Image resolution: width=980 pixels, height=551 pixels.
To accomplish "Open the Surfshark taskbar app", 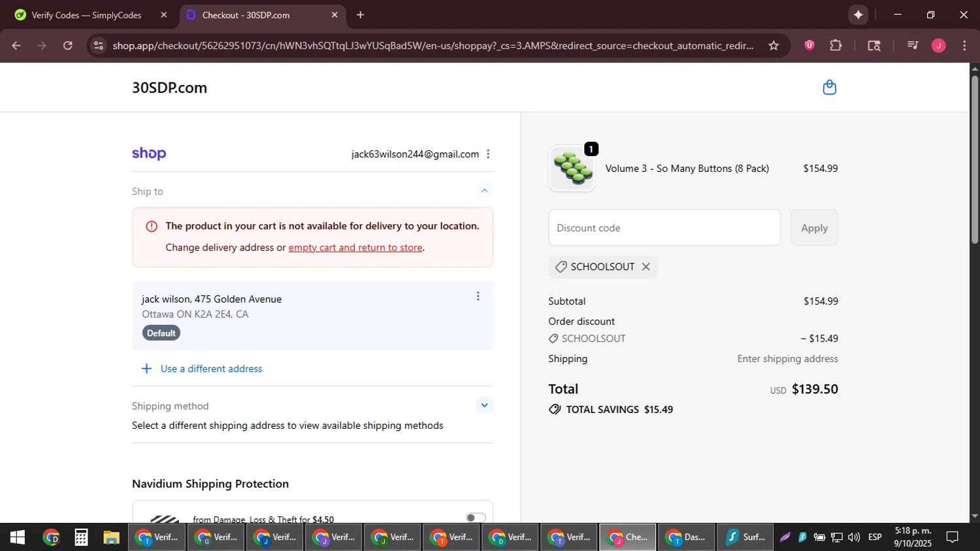I will coord(745,537).
